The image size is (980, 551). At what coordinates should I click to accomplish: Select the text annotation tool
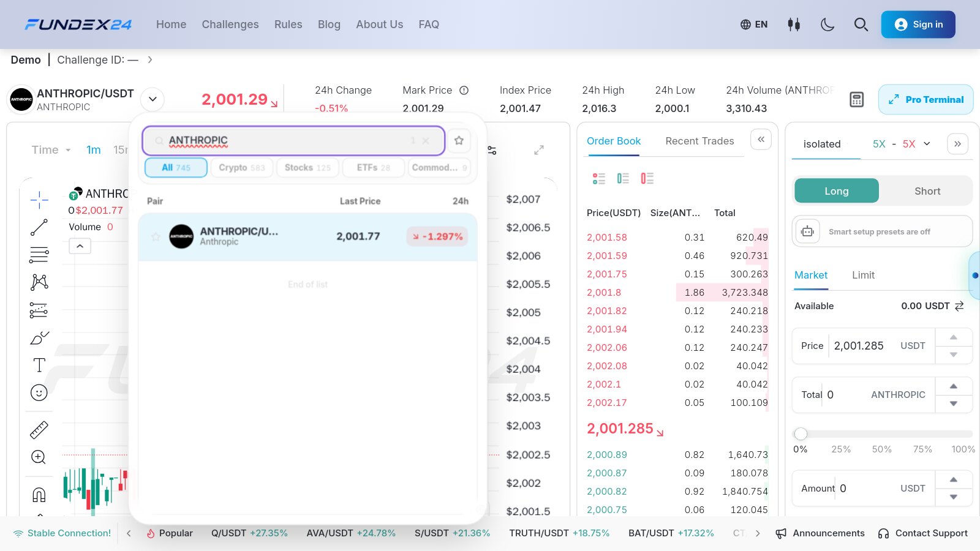pos(39,365)
